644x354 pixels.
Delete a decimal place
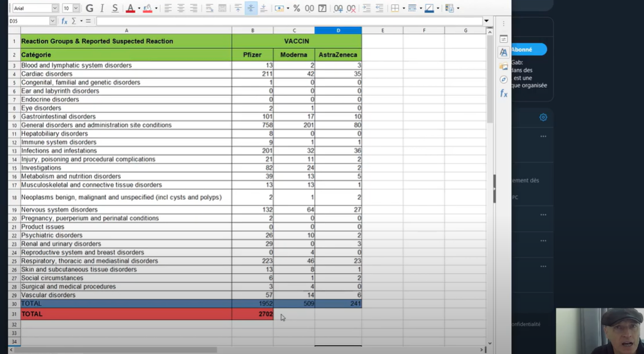click(x=351, y=8)
